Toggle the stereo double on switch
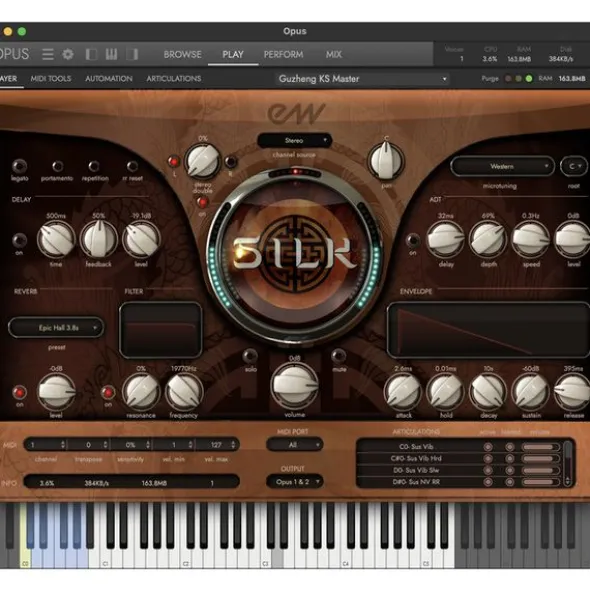Image resolution: width=590 pixels, height=591 pixels. point(202,202)
